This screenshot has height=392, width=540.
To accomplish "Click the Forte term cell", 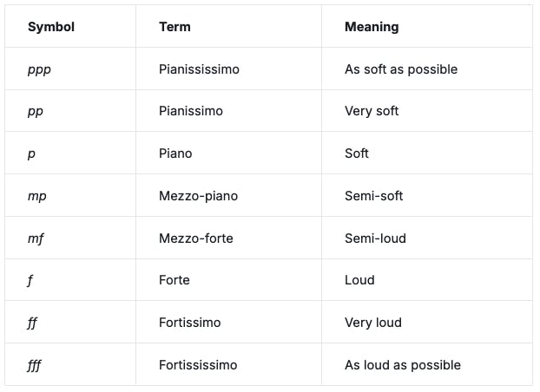I will coord(175,280).
